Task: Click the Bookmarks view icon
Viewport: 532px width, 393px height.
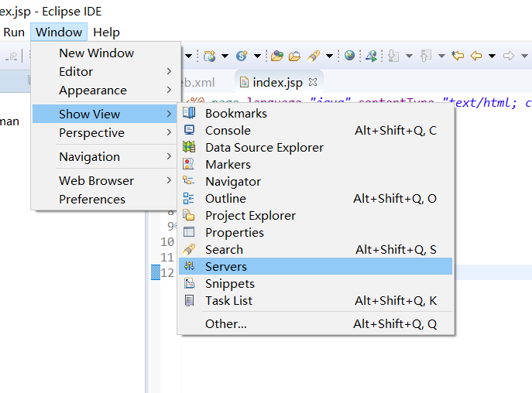Action: (189, 113)
